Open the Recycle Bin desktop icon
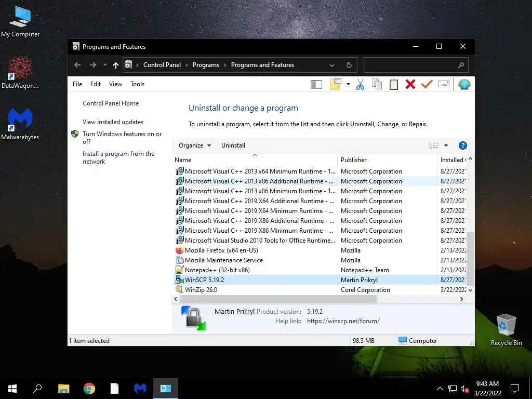 pyautogui.click(x=506, y=330)
